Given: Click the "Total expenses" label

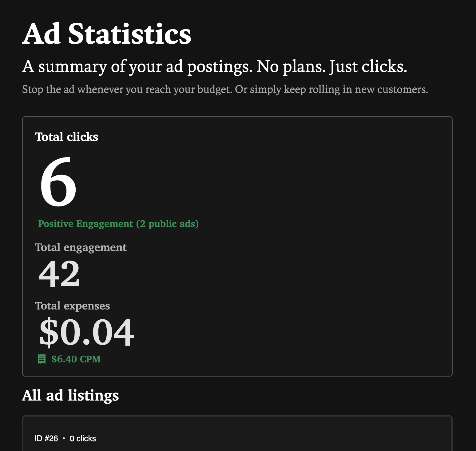Looking at the screenshot, I should 72,306.
